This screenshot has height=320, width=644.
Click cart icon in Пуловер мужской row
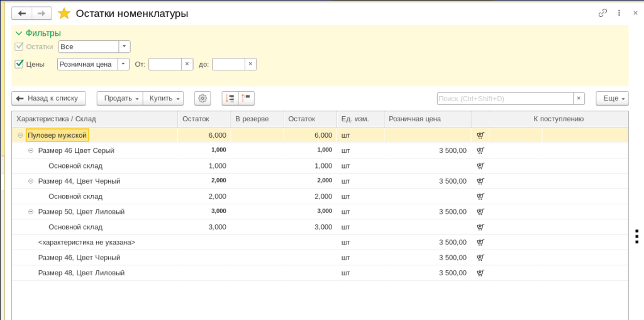[480, 135]
